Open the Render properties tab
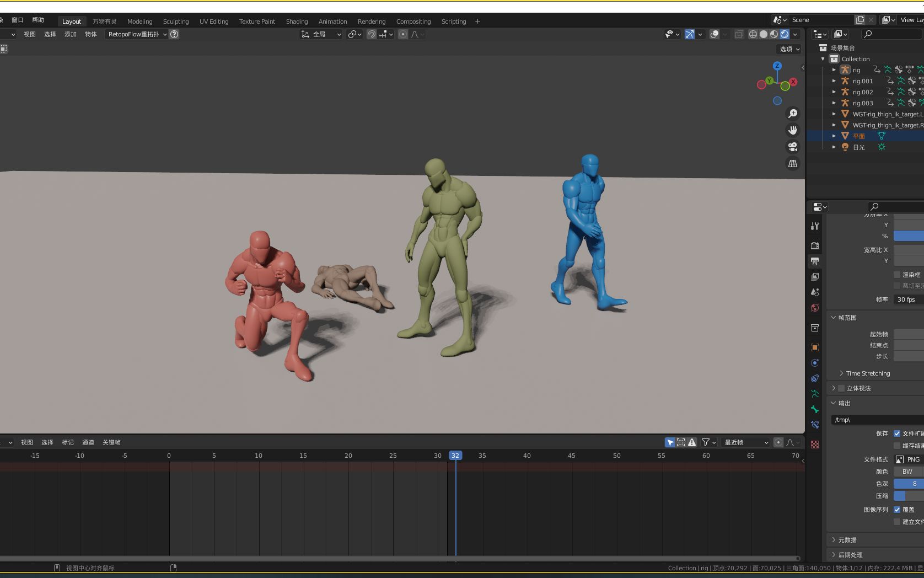 [x=815, y=245]
